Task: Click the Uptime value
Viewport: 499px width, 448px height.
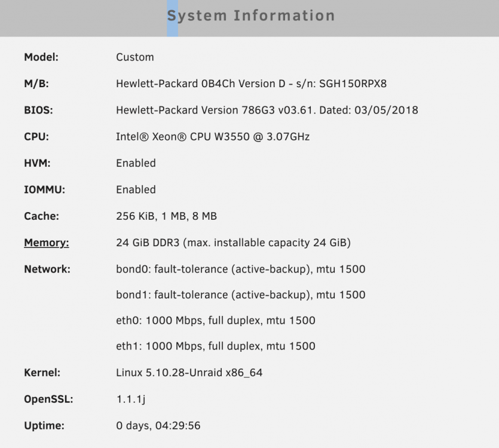Action: [158, 426]
